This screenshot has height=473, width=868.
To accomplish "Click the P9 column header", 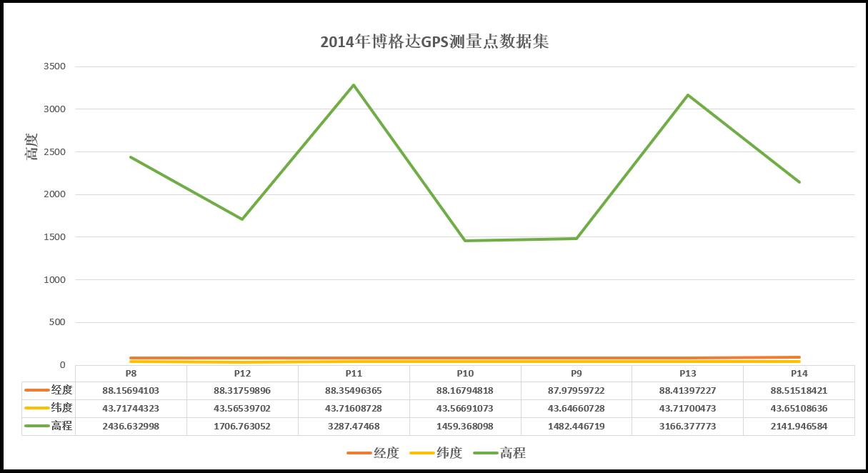I will 577,374.
